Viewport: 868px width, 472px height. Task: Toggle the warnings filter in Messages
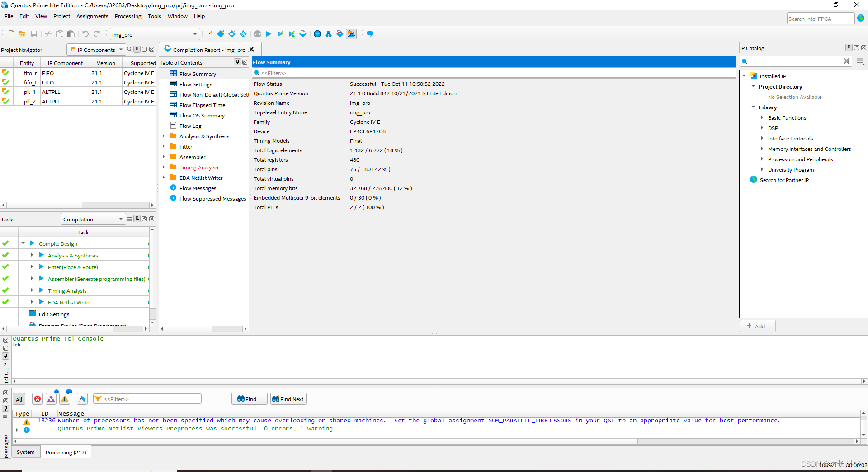65,399
